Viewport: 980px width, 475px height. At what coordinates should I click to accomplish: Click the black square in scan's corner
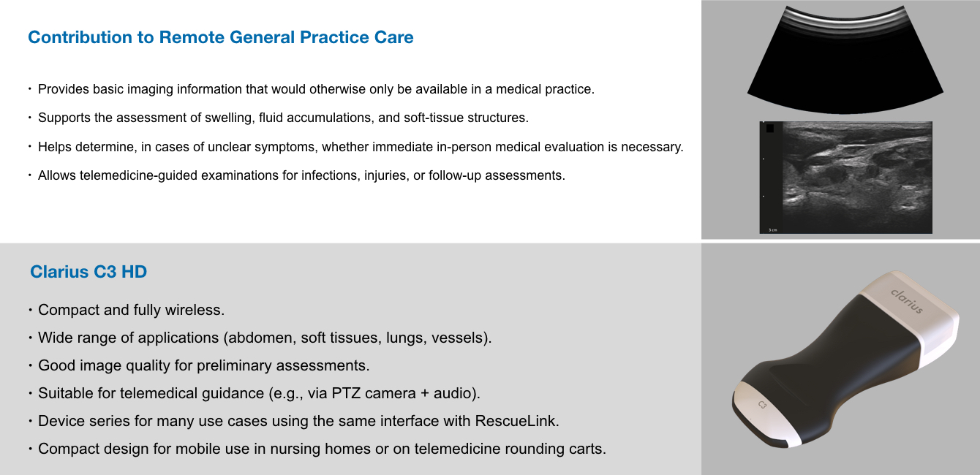[769, 129]
